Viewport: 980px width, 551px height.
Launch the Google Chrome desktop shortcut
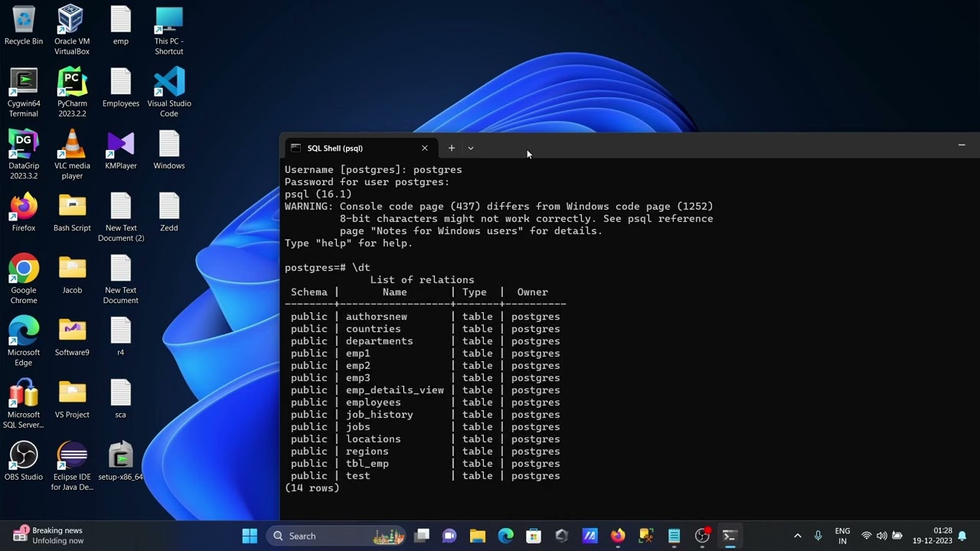point(24,279)
